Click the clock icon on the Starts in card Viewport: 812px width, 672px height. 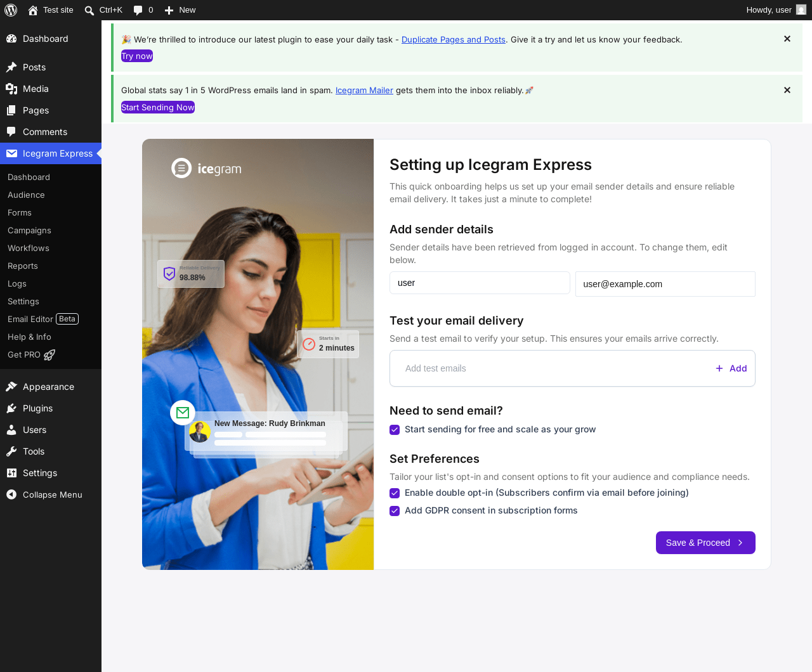309,344
